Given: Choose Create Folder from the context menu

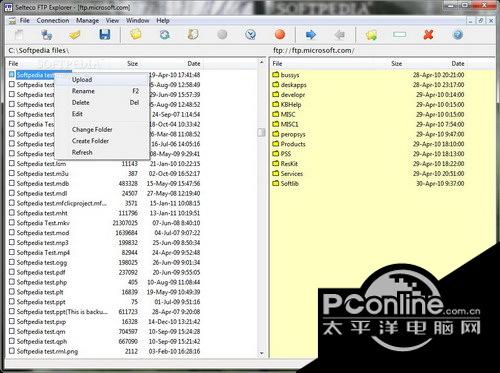Looking at the screenshot, I should tap(102, 141).
